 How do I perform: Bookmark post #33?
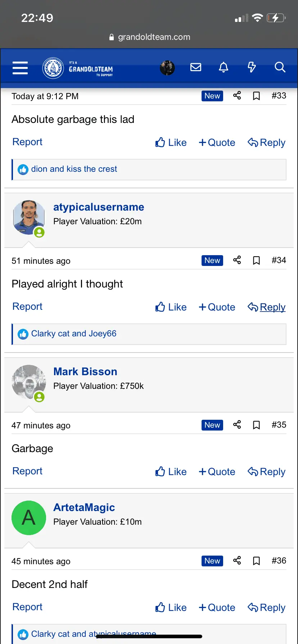(x=256, y=96)
